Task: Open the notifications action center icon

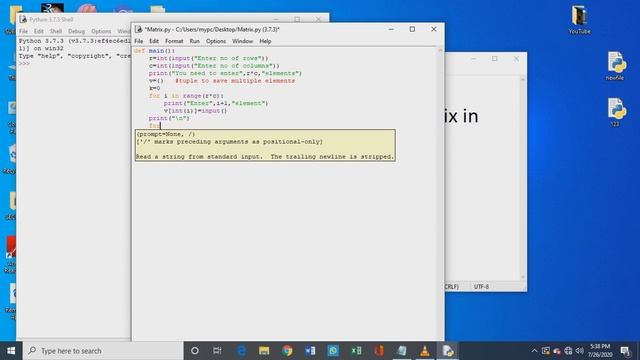Action: coord(625,351)
